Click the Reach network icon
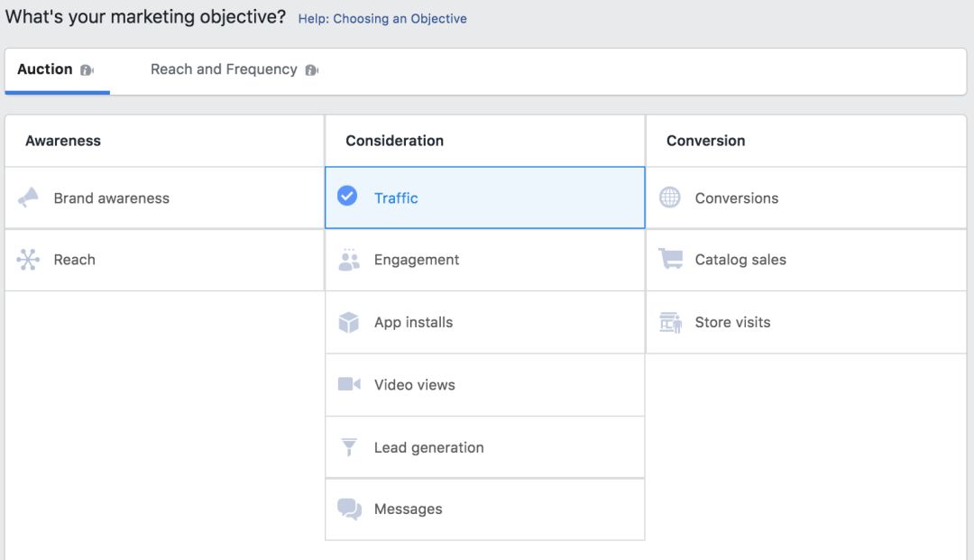 click(28, 260)
